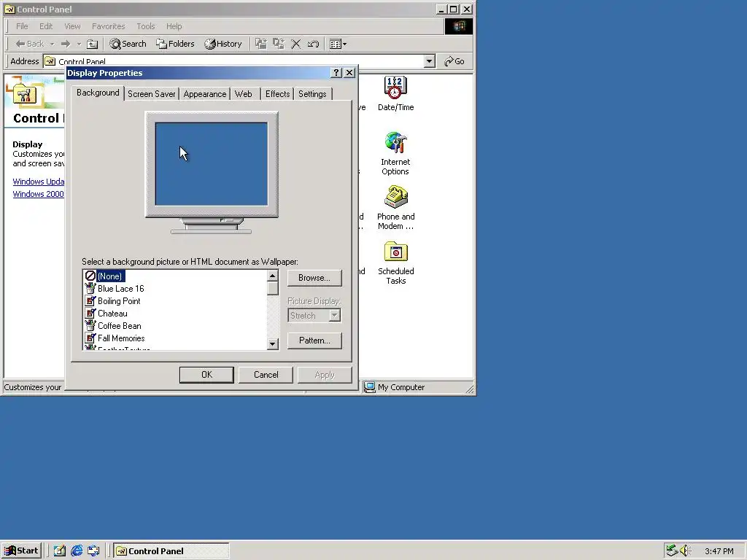Click the wallpaper list scroll-up arrow
Screen dimensions: 747x560
pyautogui.click(x=273, y=276)
